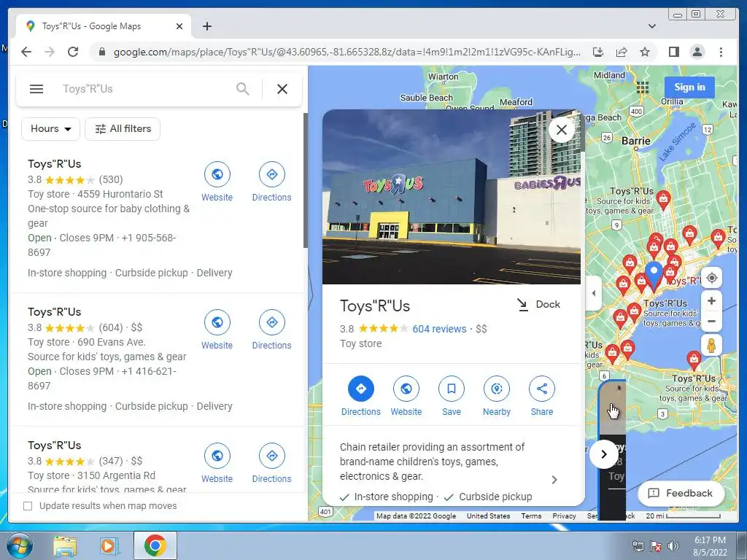This screenshot has width=747, height=560.
Task: Clear the Toys"R"Us search with the X icon
Action: [282, 89]
